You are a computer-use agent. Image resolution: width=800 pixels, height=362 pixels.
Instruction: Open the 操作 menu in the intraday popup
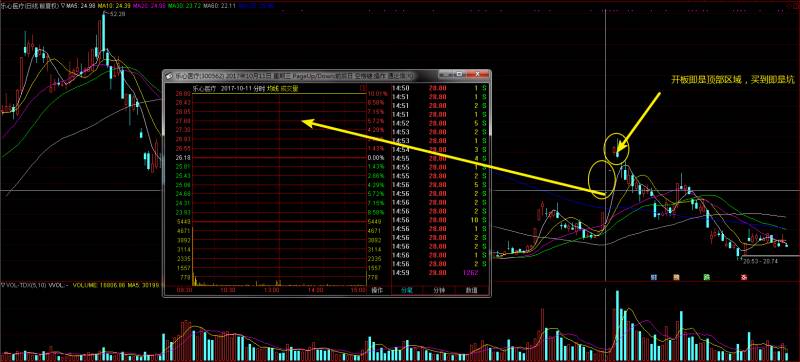click(x=377, y=290)
